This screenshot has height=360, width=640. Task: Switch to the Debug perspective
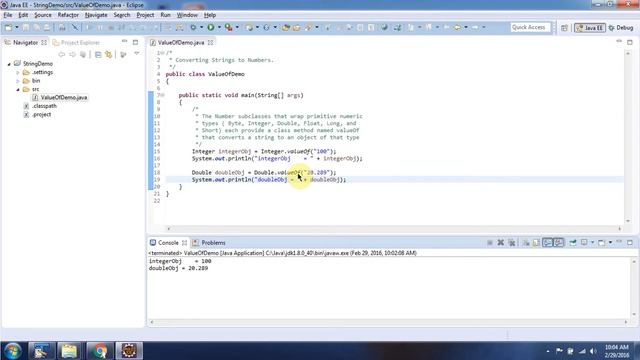coord(621,28)
